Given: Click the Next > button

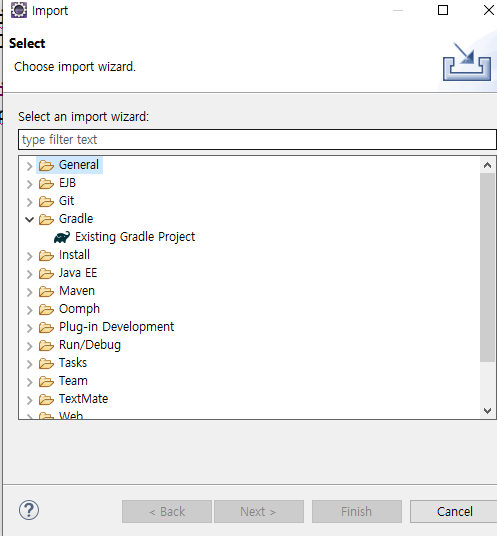Looking at the screenshot, I should pos(259,512).
